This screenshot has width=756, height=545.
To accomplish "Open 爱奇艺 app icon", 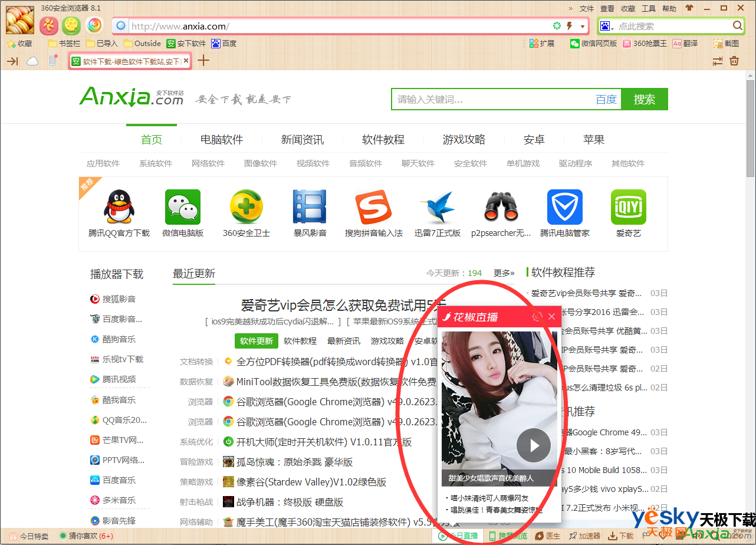I will click(629, 207).
